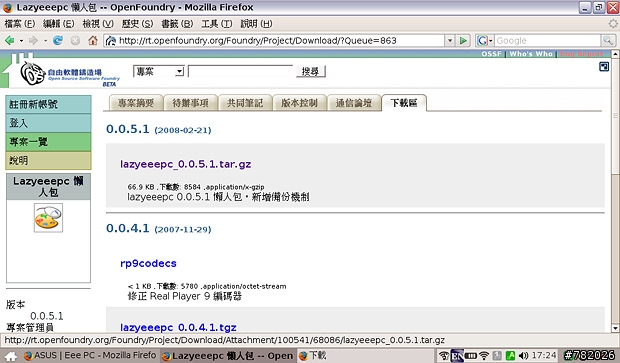Open the 歷史 (S) menu
The height and width of the screenshot is (363, 620).
pos(137,24)
